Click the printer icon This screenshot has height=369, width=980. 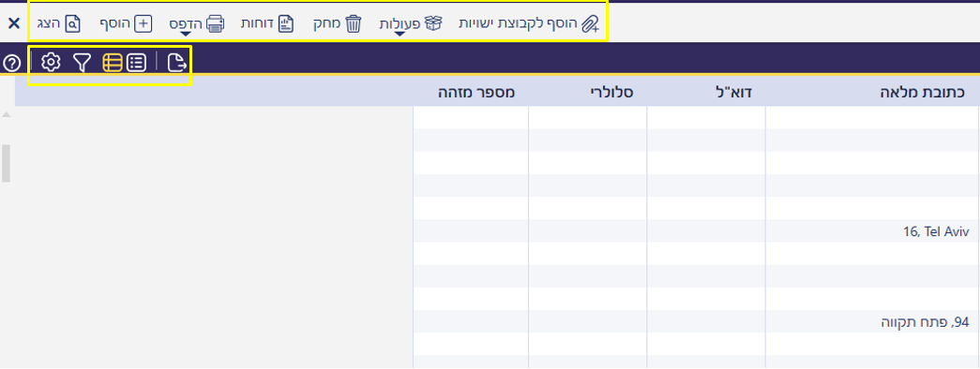tap(215, 23)
